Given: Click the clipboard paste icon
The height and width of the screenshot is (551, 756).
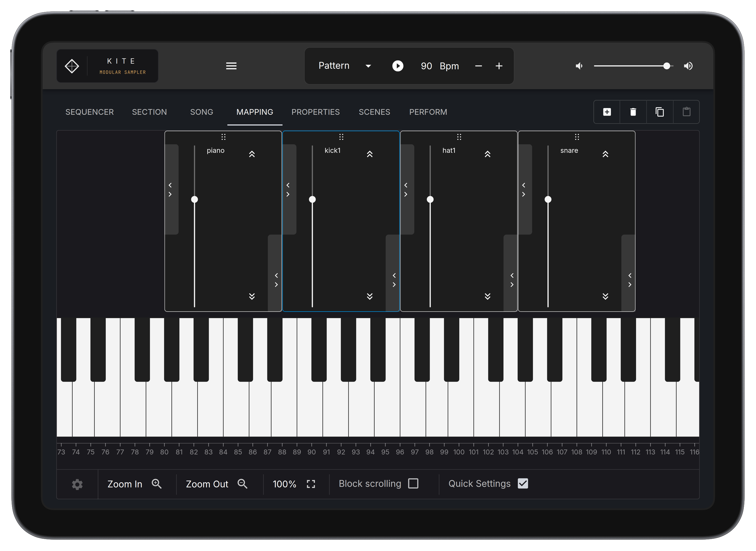Looking at the screenshot, I should (686, 112).
